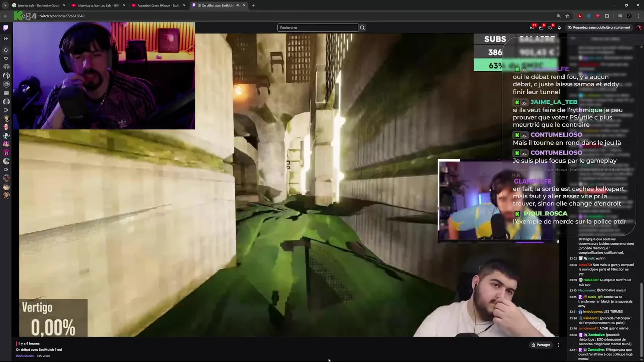Image resolution: width=644 pixels, height=362 pixels.
Task: Open browser zoom magnifier in address bar
Action: pyautogui.click(x=558, y=16)
